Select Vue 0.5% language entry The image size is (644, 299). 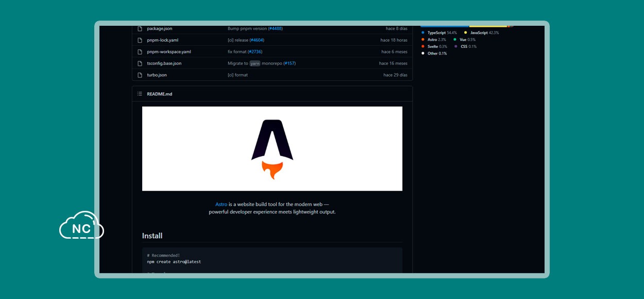click(x=465, y=40)
